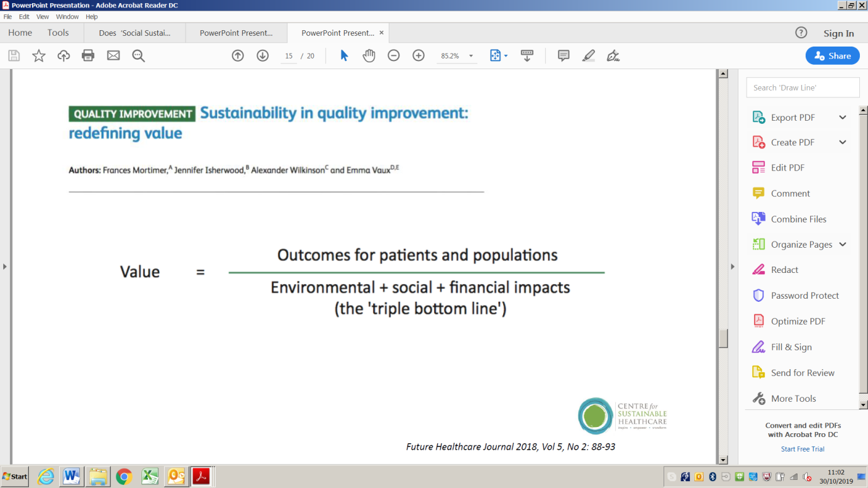Expand the Create PDF chevron

coord(843,142)
